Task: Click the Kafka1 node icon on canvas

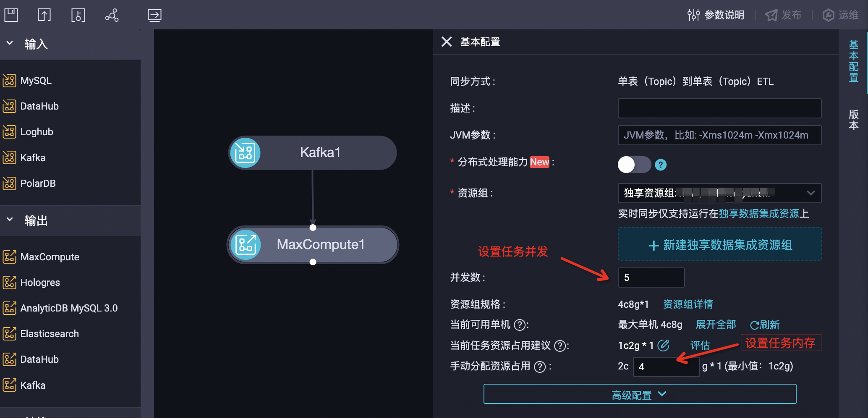Action: (x=245, y=153)
